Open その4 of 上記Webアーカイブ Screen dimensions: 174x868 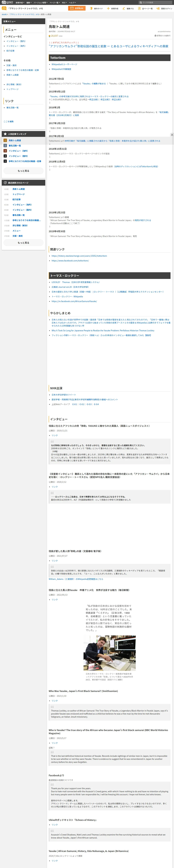coord(96,404)
